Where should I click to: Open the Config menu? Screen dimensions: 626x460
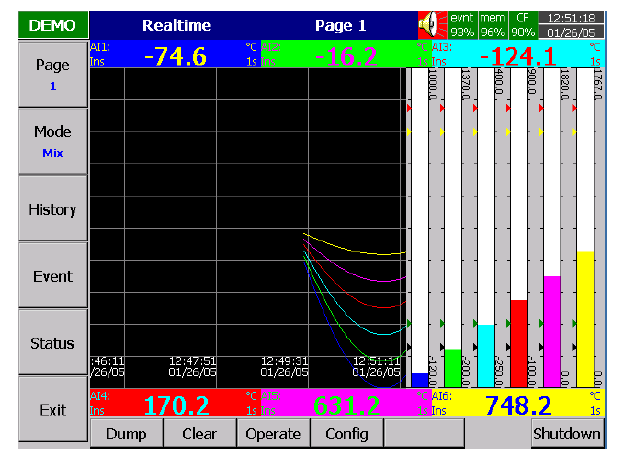click(x=347, y=433)
